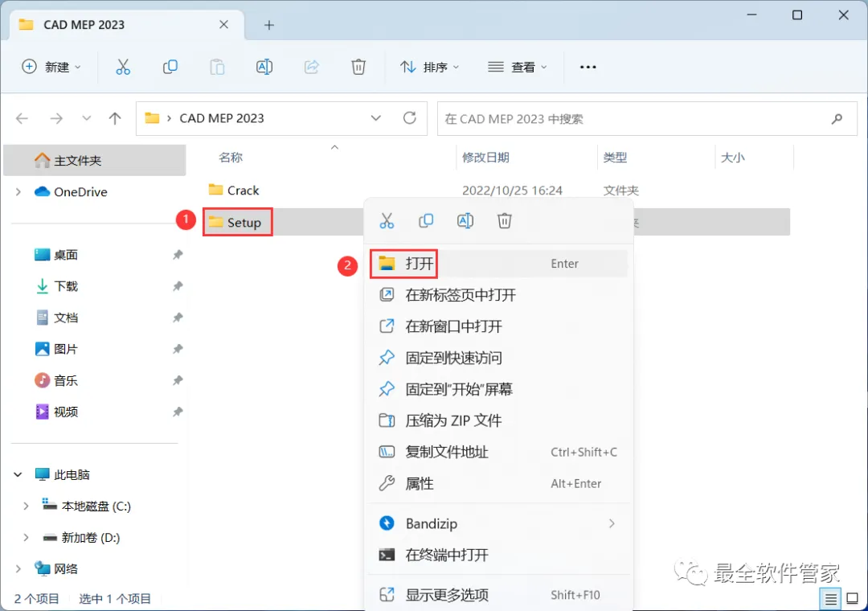Collapse the 此电脑 tree node
This screenshot has width=868, height=611.
tap(18, 474)
